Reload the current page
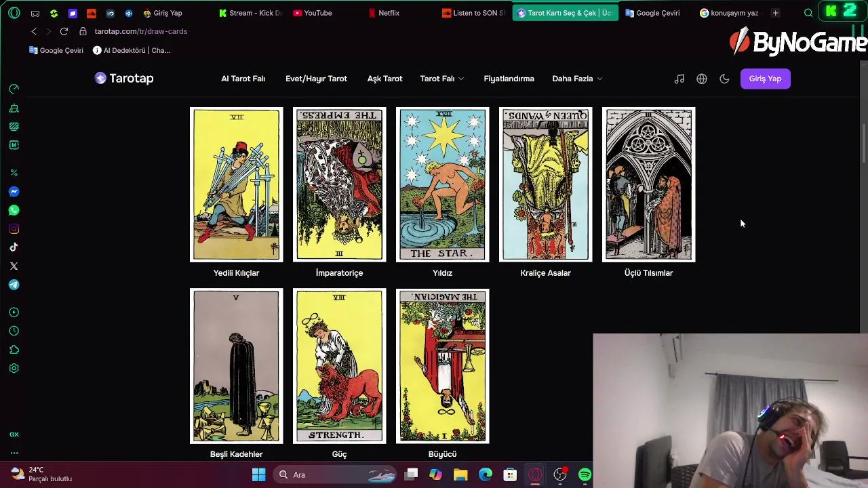Screen dimensions: 868x488 point(64,31)
